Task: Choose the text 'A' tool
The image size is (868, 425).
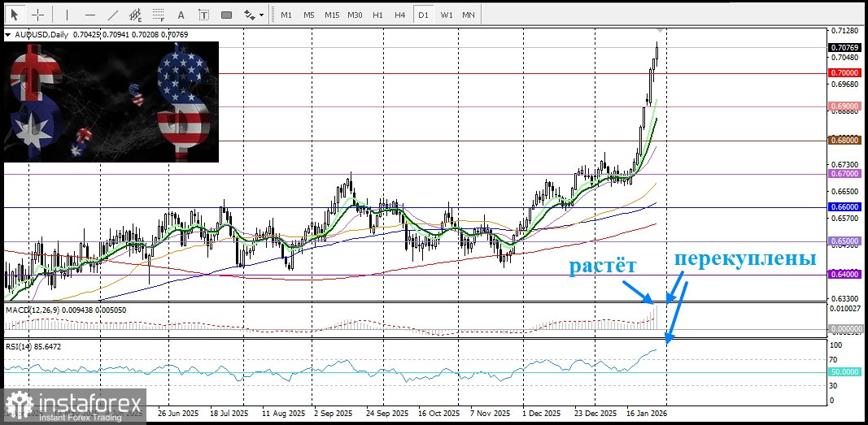Action: point(181,15)
